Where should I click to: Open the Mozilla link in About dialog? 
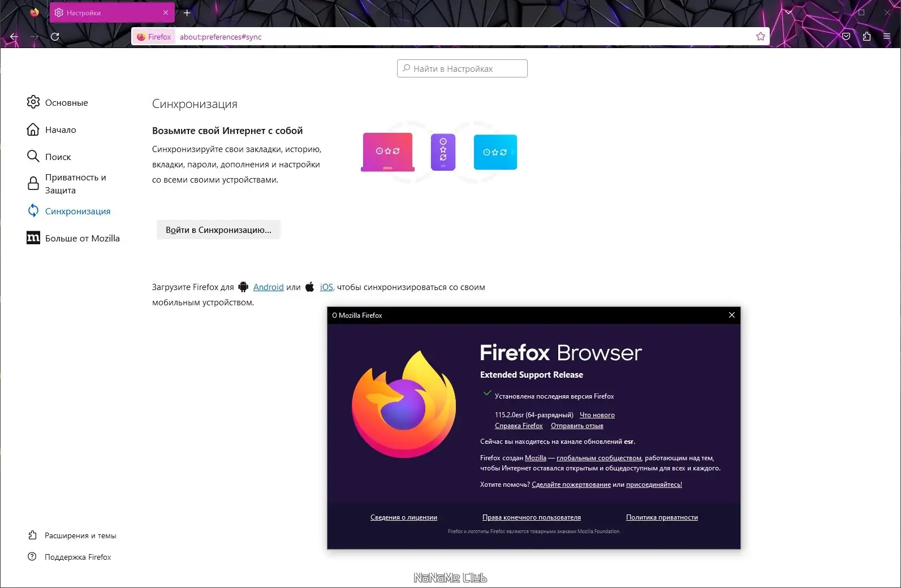(536, 458)
